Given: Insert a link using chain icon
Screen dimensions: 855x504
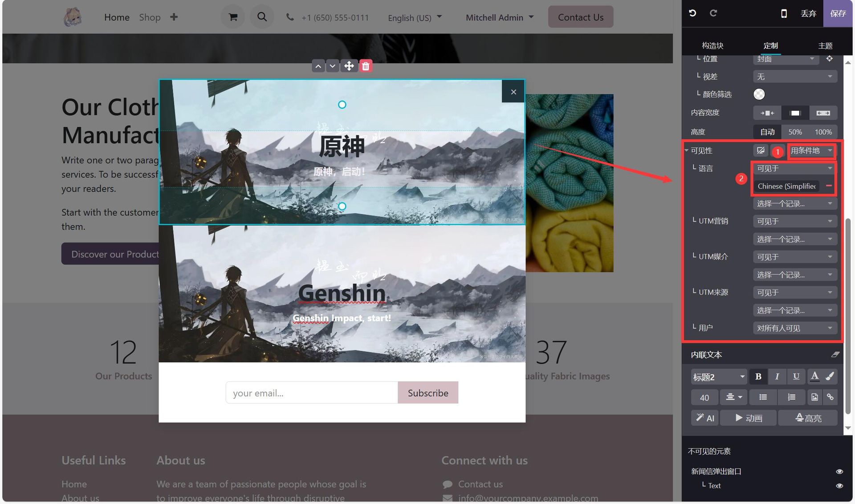Looking at the screenshot, I should coord(830,397).
